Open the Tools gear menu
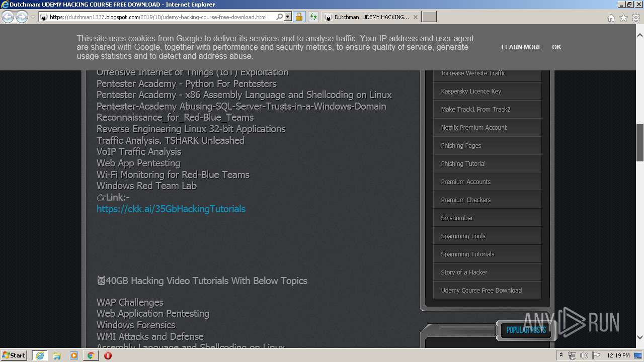This screenshot has width=644, height=362. point(636,18)
